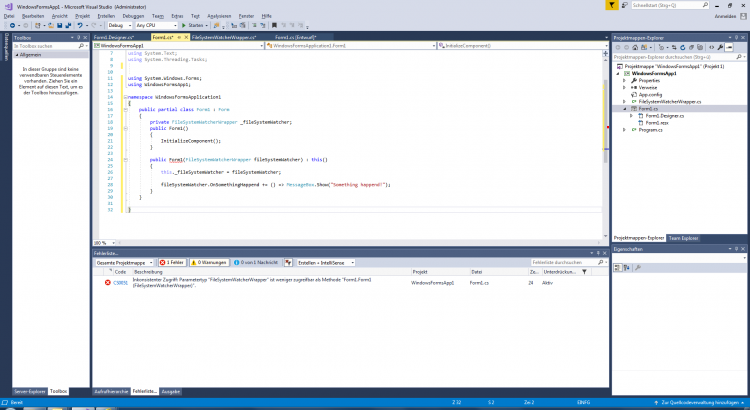Expand the Properties node in explorer

(x=624, y=81)
